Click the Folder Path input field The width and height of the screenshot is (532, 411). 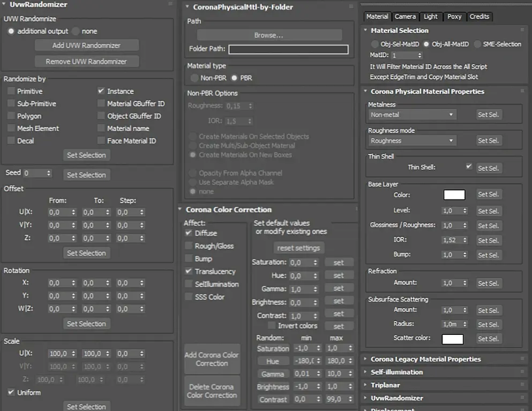click(288, 49)
